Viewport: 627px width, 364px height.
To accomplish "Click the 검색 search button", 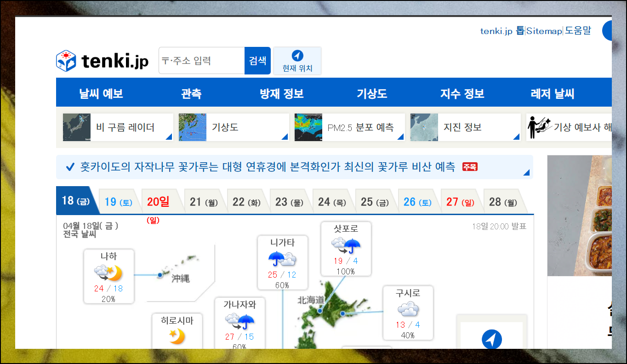I will click(257, 61).
